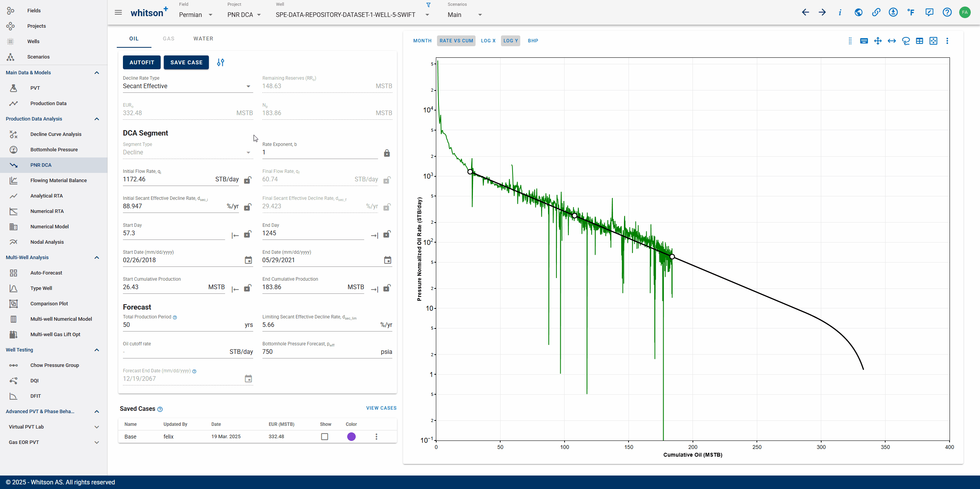Open the Base case three-dot menu
Image resolution: width=980 pixels, height=489 pixels.
(x=376, y=437)
